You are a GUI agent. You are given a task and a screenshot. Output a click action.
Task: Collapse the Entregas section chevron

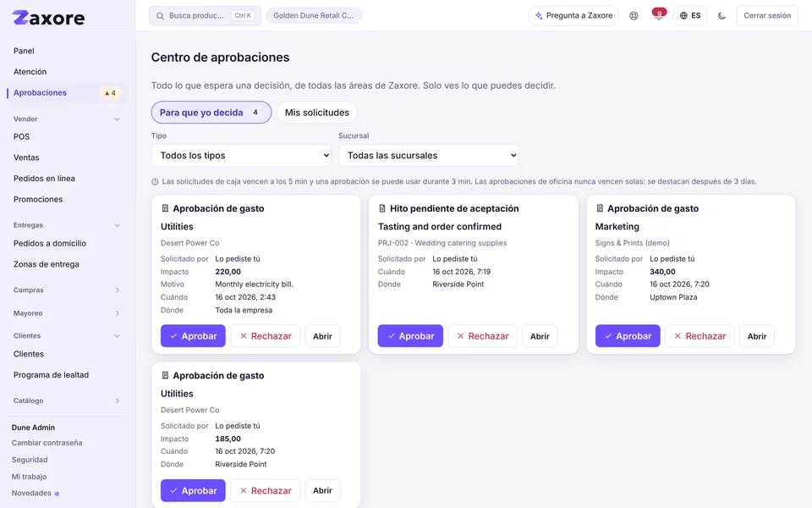(x=117, y=225)
